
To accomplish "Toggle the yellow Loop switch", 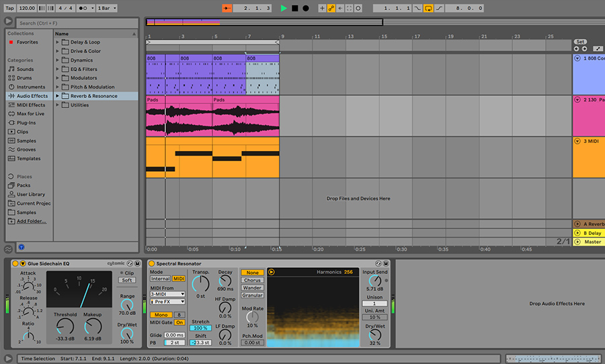I will tap(428, 8).
